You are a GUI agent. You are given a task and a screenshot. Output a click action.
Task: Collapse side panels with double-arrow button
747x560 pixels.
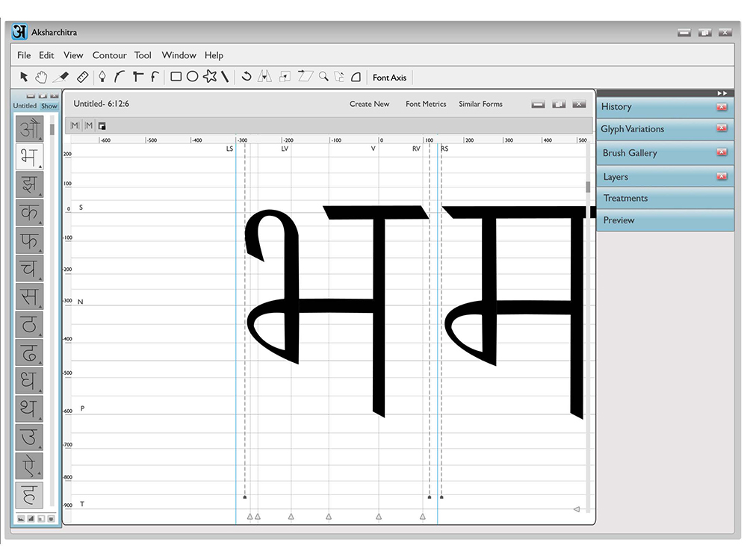coord(722,93)
